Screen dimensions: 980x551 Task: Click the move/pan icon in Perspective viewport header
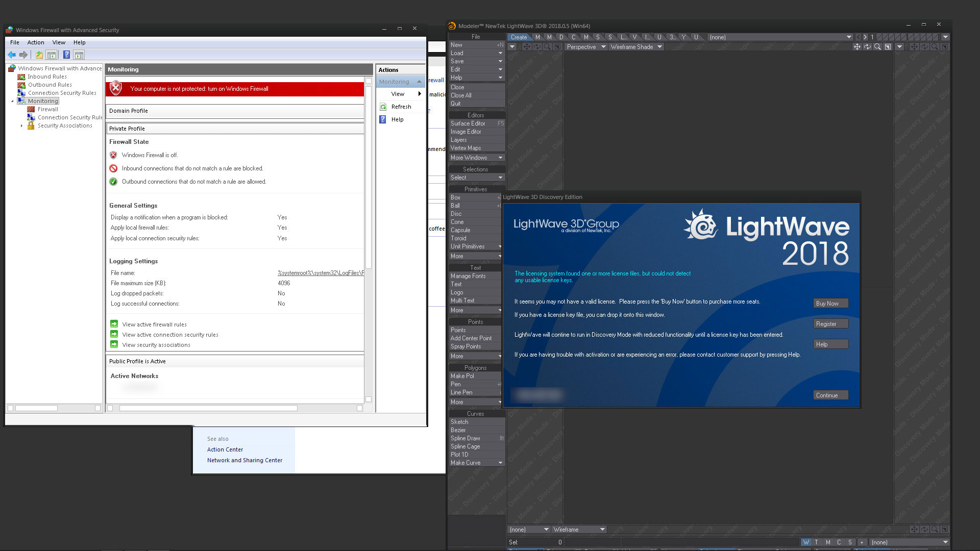pos(857,47)
